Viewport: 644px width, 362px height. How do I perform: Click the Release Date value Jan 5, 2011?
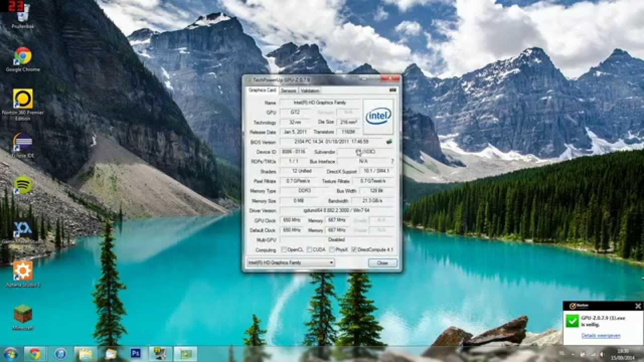295,132
